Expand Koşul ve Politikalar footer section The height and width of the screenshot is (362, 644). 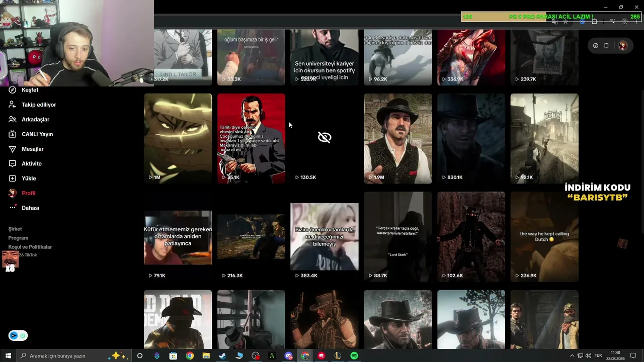pyautogui.click(x=30, y=247)
